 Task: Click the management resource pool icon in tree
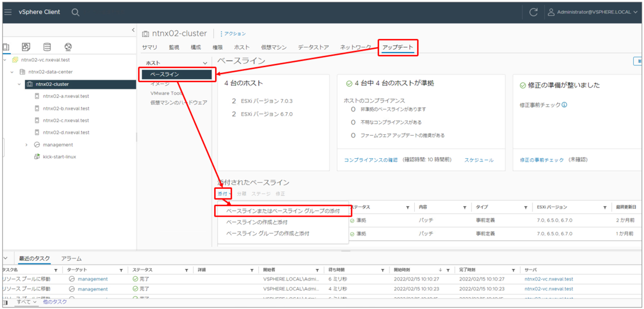(x=37, y=145)
